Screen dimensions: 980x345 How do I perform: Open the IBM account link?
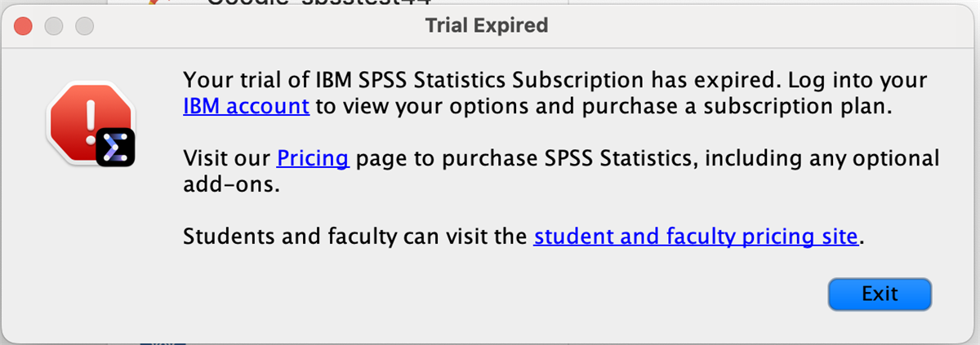click(x=246, y=107)
